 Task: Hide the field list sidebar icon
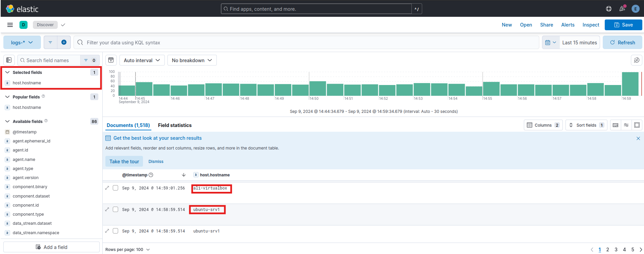coord(9,60)
